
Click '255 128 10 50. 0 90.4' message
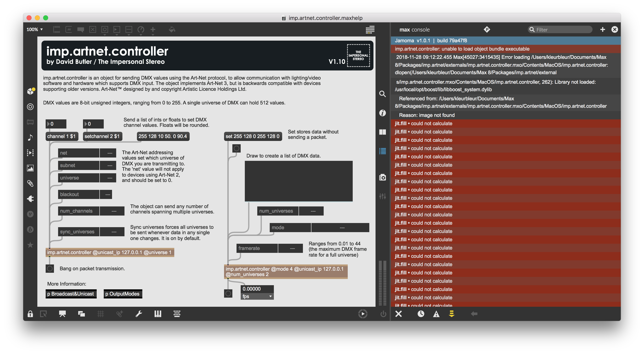163,136
